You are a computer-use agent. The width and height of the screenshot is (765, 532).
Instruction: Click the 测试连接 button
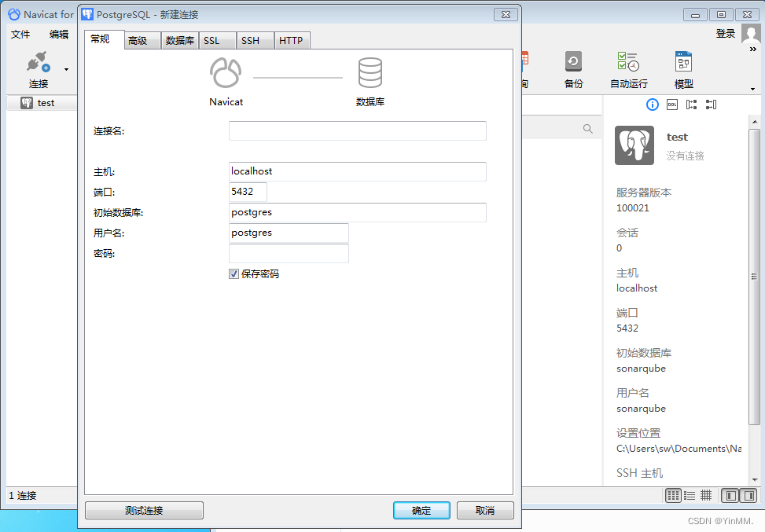(144, 511)
